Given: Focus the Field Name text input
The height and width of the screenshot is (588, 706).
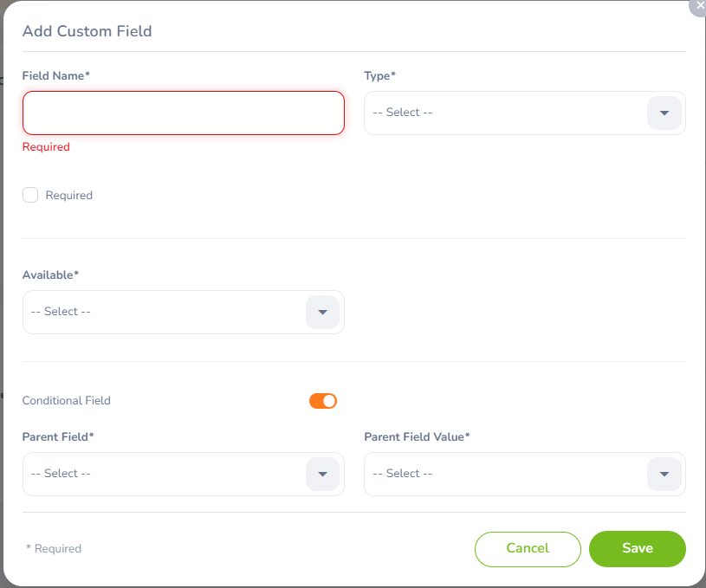Looking at the screenshot, I should [x=184, y=113].
